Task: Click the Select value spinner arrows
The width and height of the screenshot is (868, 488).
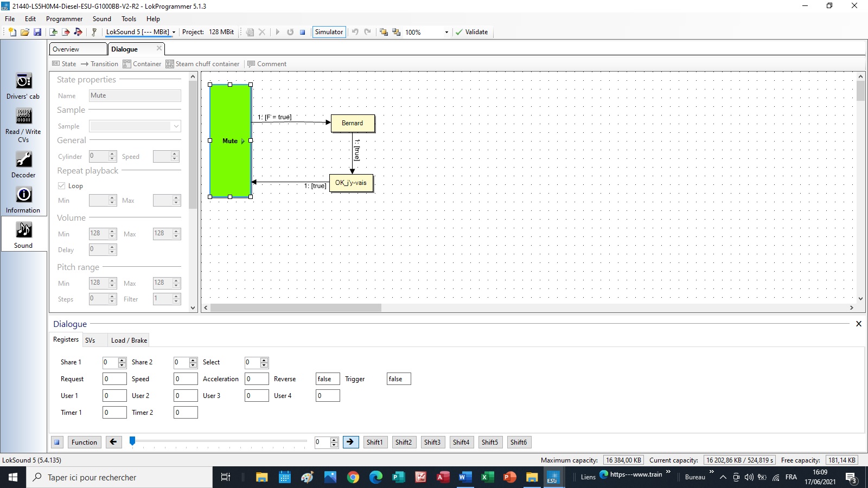Action: pos(264,362)
